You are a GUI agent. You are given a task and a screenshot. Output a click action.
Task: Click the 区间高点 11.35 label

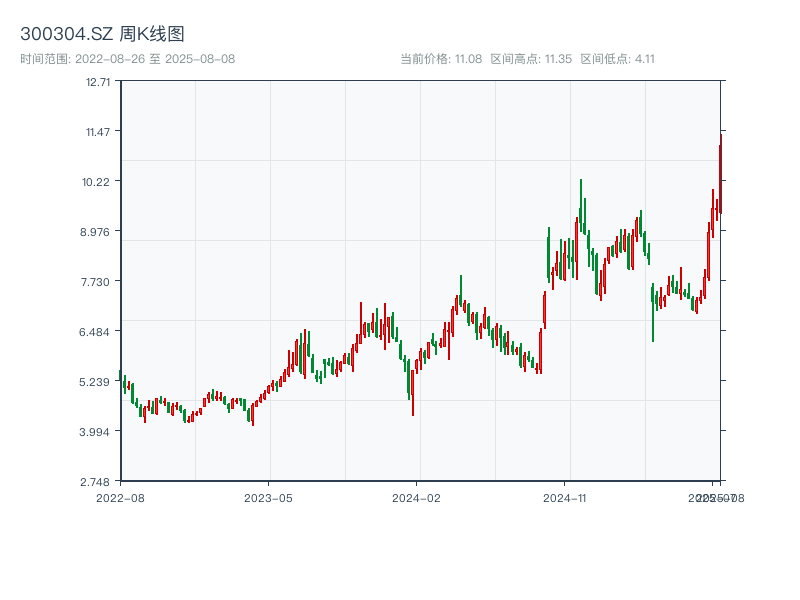tap(531, 59)
